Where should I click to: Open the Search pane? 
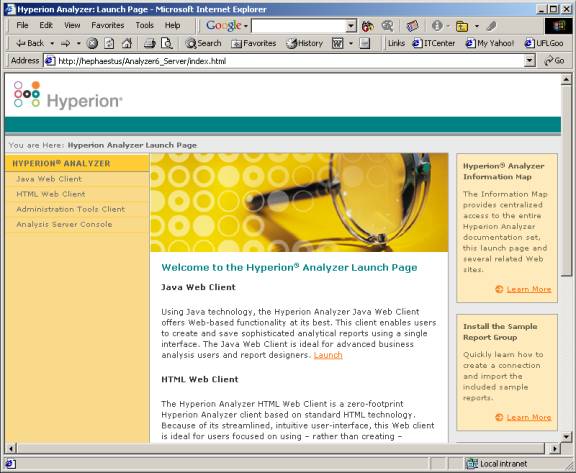203,43
